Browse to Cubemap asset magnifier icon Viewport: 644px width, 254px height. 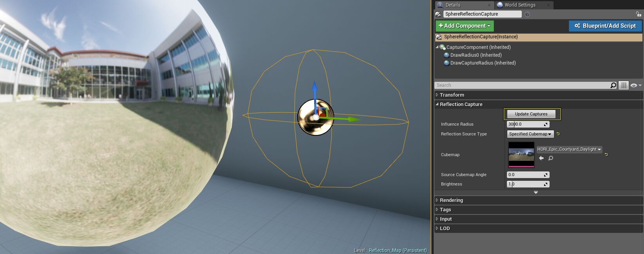pos(551,158)
